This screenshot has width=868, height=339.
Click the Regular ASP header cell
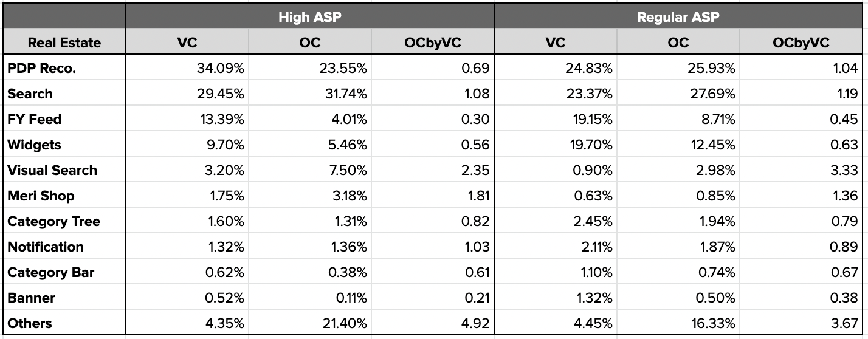pos(678,17)
